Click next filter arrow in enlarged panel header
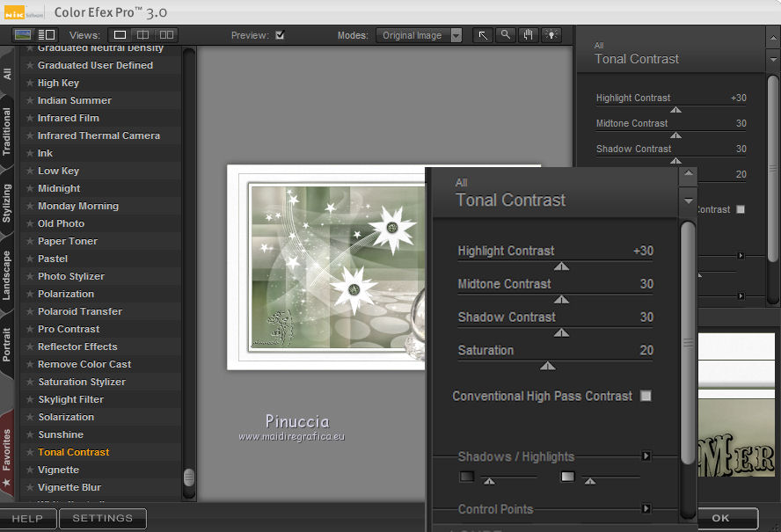The width and height of the screenshot is (781, 532). pyautogui.click(x=689, y=200)
